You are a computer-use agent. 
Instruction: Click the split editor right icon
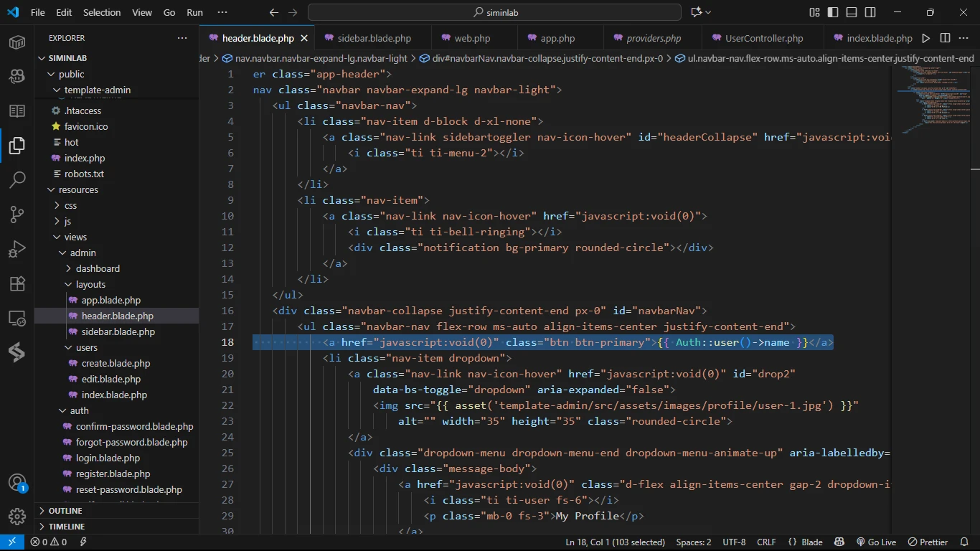tap(945, 38)
